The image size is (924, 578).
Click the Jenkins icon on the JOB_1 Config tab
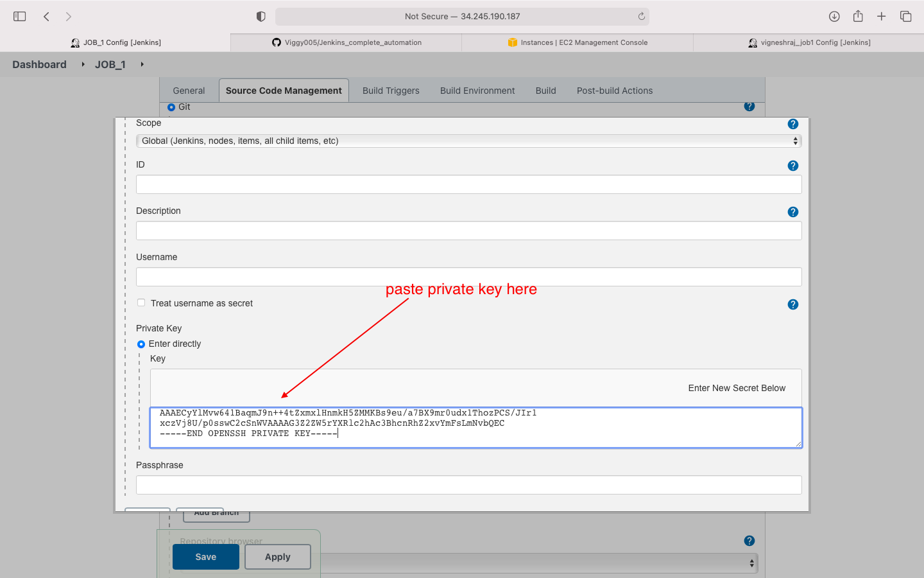point(75,42)
